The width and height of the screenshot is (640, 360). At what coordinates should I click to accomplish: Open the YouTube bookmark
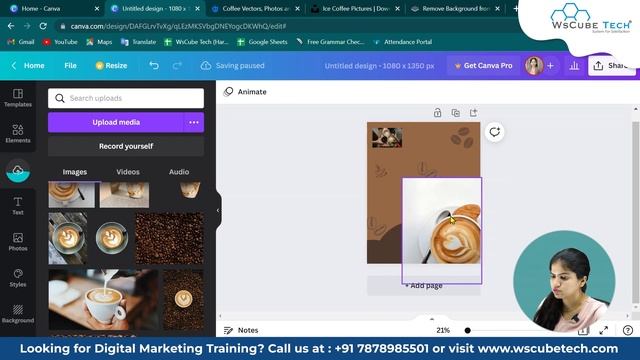coord(60,42)
